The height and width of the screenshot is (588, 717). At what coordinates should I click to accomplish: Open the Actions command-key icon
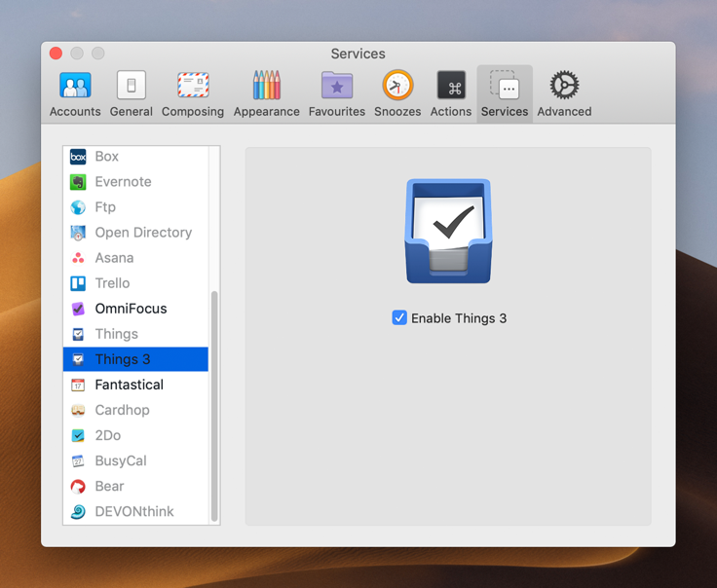click(x=451, y=85)
